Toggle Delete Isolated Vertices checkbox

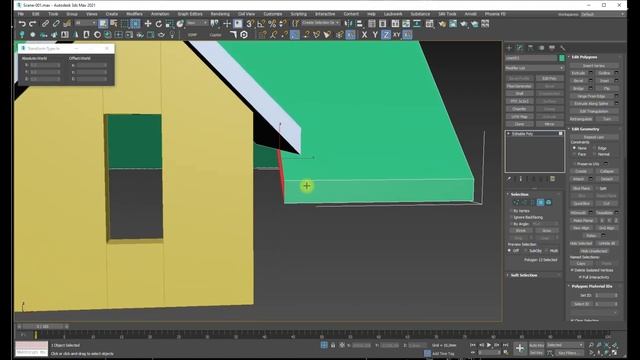572,270
